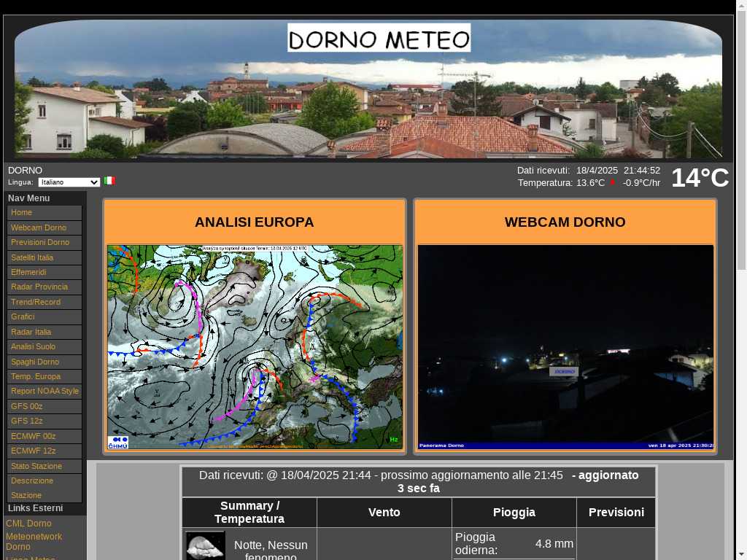Click the Links Esterni heading
Image resolution: width=747 pixels, height=560 pixels.
35,508
